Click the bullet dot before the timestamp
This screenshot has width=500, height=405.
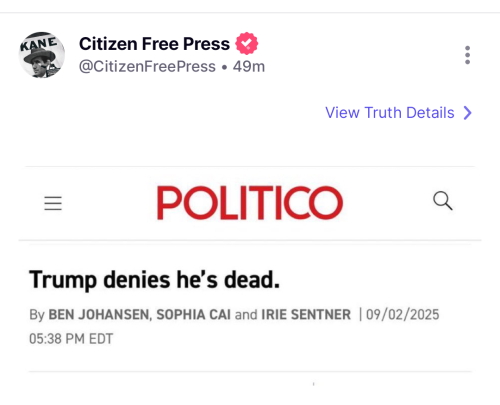click(x=224, y=67)
